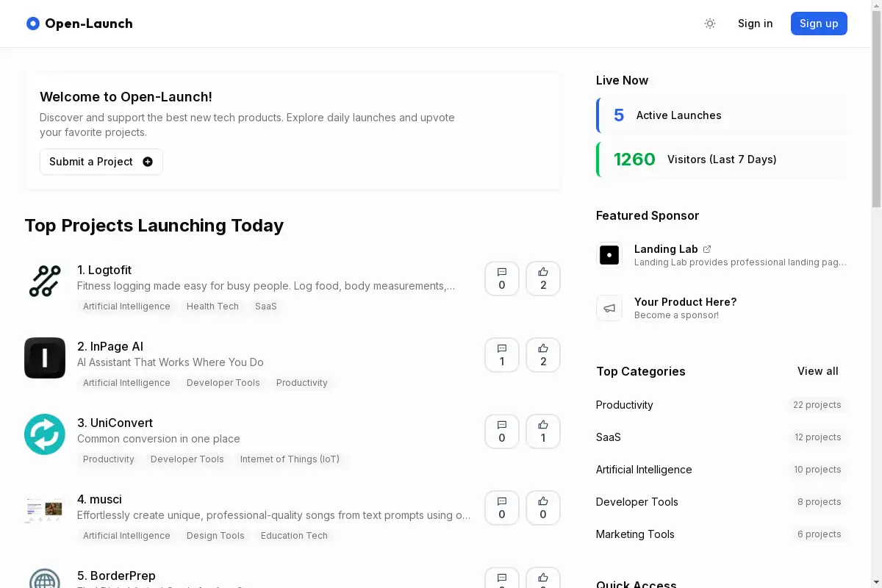Click the "8 projects" count badge
The height and width of the screenshot is (588, 882).
pos(820,502)
